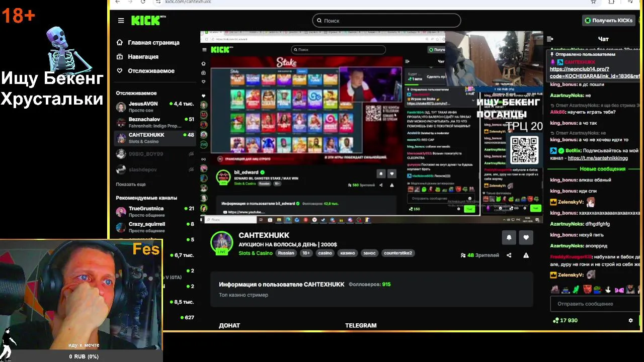Open the t.me/santehnikkingg link in chat
Screen dimensions: 644x362
tap(598, 158)
